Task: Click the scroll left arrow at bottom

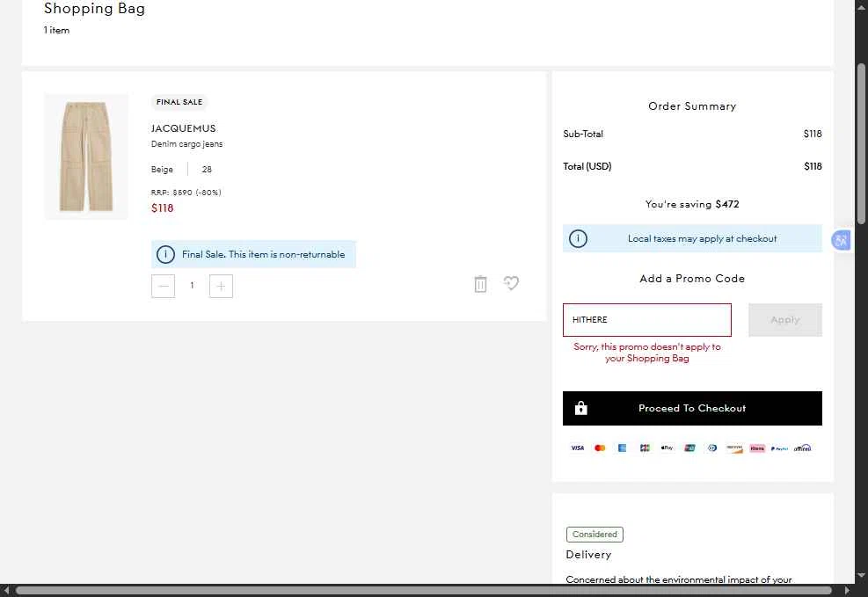Action: tap(5, 590)
